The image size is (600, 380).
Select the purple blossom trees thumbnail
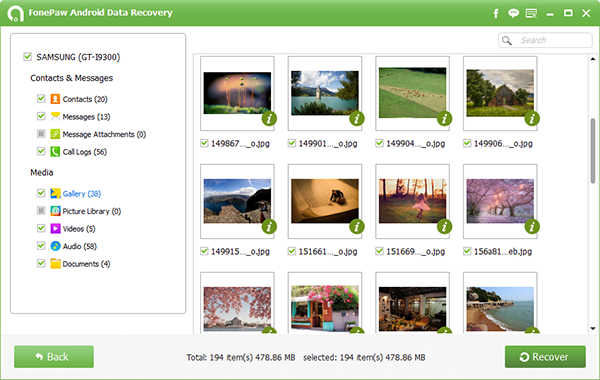(500, 201)
